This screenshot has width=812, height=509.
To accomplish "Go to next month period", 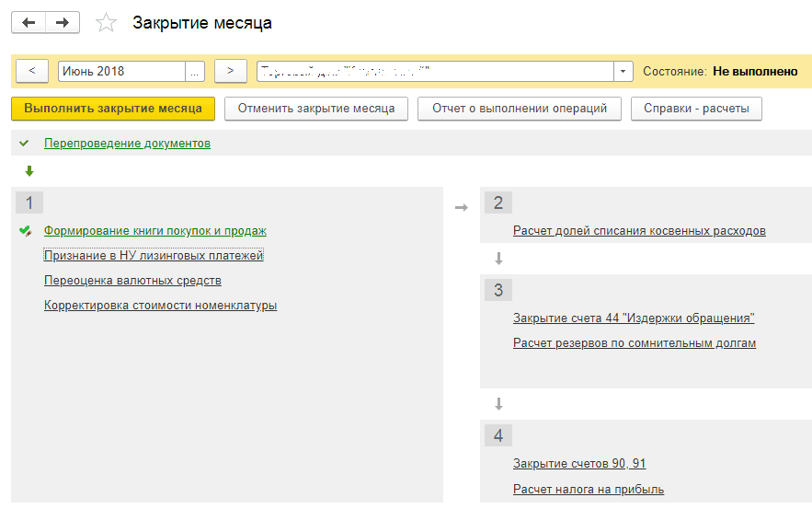I will (x=231, y=71).
